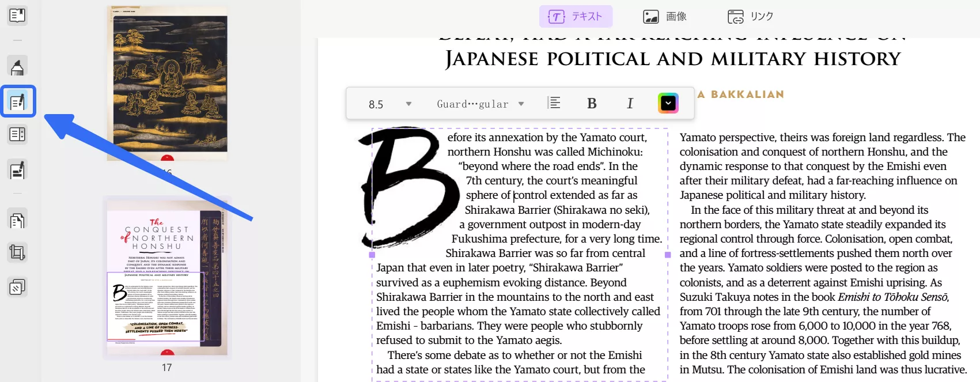
Task: Click the page number 17 label
Action: tap(167, 368)
